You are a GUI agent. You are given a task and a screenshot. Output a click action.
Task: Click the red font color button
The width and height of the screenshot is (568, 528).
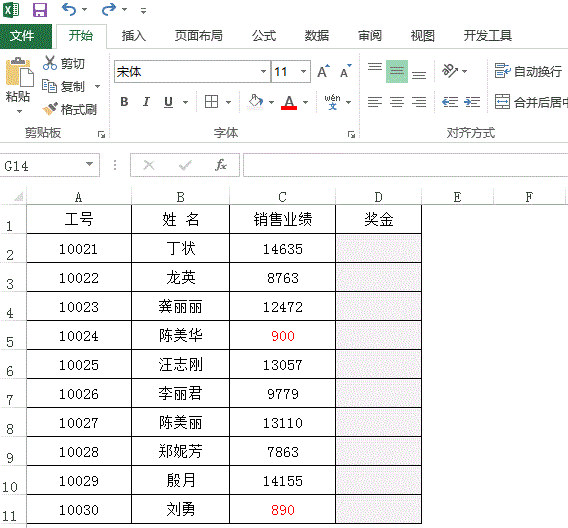coord(289,102)
